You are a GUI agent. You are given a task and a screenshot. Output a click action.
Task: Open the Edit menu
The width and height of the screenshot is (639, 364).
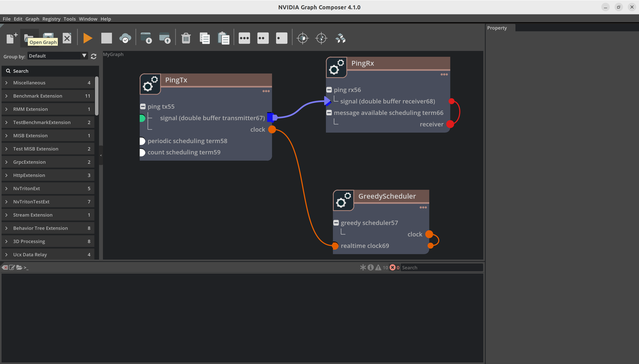point(18,19)
